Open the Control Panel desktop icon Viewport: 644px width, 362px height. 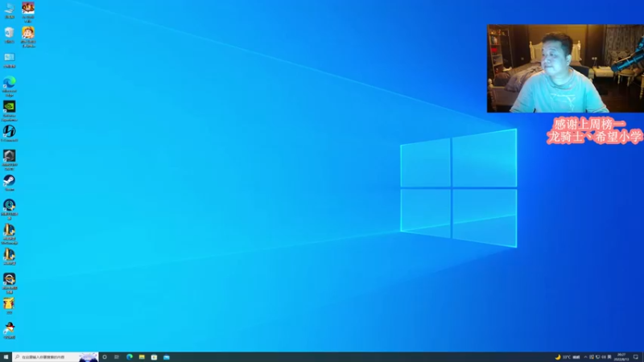[x=9, y=60]
